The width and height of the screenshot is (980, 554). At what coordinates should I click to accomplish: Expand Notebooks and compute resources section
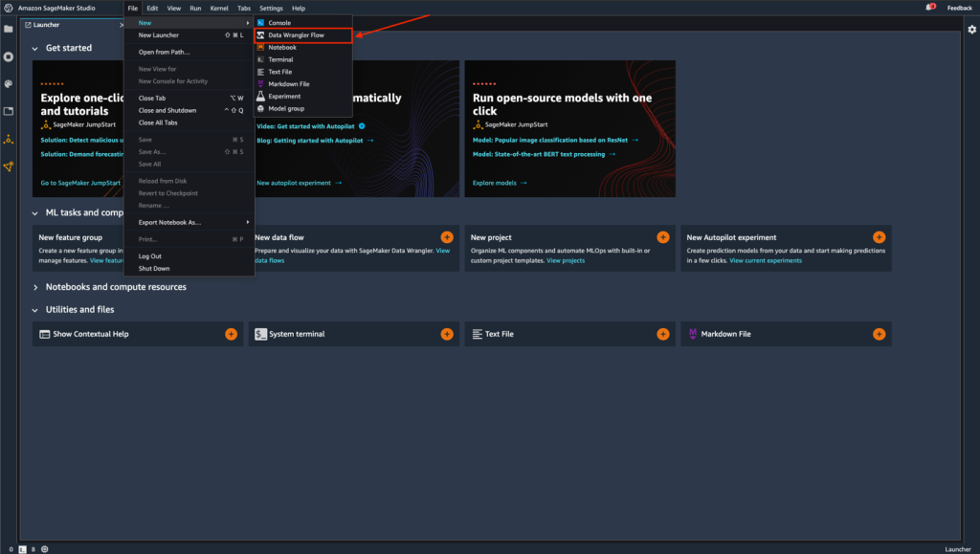click(35, 287)
